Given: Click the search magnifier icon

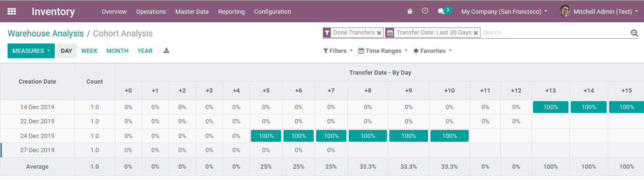Looking at the screenshot, I should [634, 33].
